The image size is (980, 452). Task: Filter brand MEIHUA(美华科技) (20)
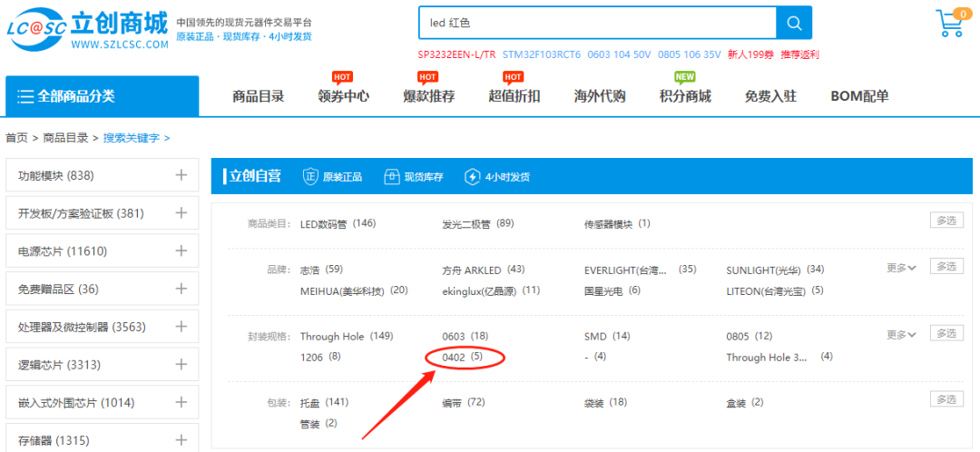(x=354, y=290)
